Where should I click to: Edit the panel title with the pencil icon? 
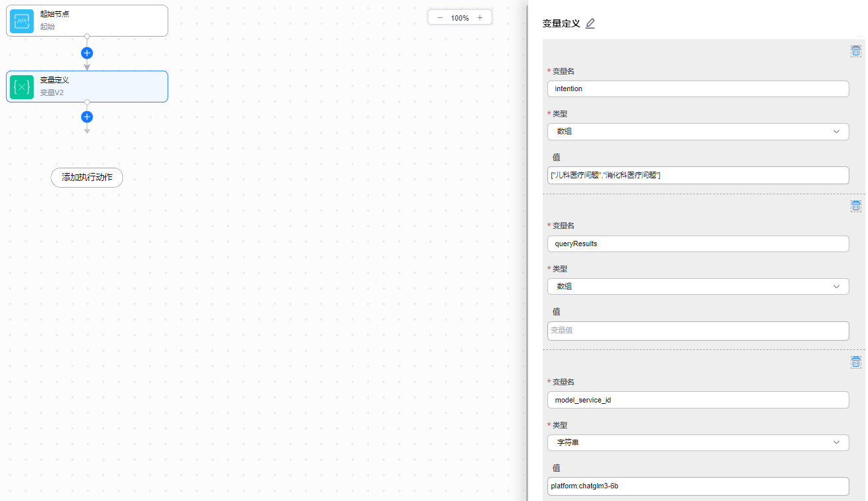pyautogui.click(x=590, y=23)
